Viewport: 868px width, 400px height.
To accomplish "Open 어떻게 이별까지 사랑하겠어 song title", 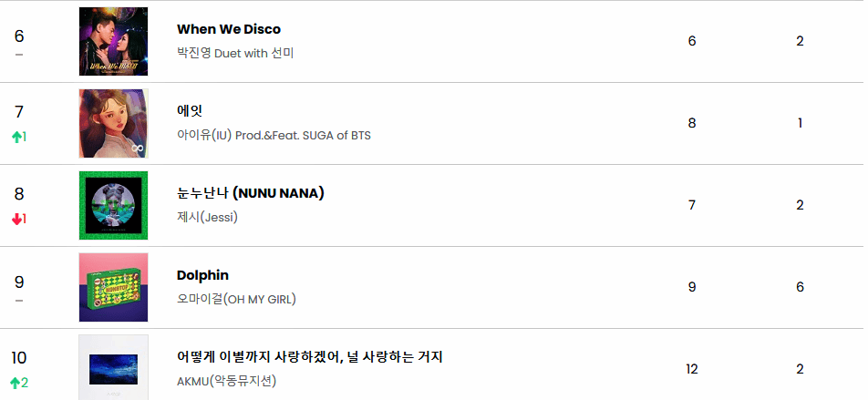I will 309,356.
